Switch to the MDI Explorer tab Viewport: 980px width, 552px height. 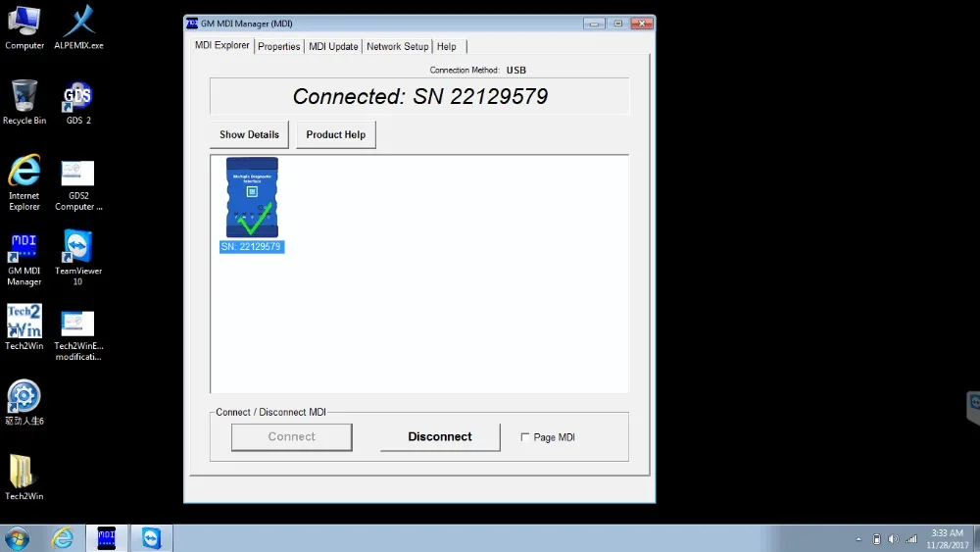coord(221,45)
